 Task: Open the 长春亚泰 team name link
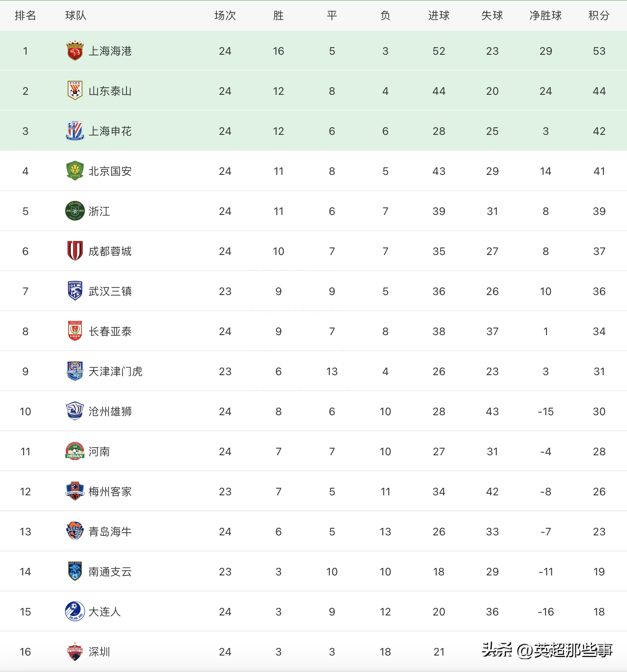point(110,332)
